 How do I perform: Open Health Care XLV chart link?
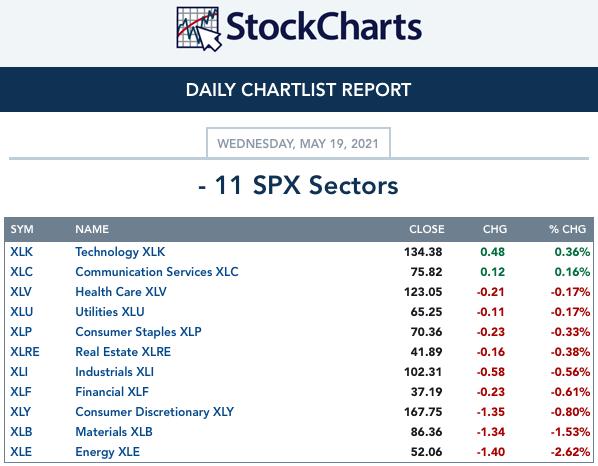(121, 292)
